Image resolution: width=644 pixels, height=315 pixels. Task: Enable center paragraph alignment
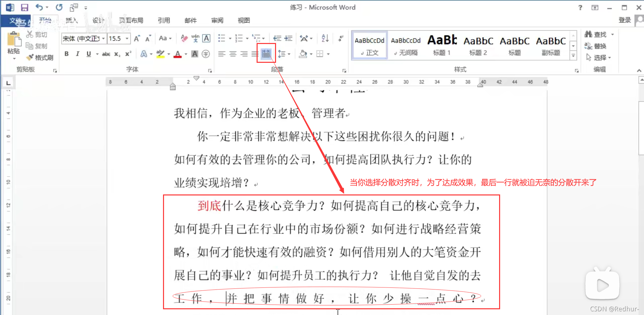tap(233, 54)
